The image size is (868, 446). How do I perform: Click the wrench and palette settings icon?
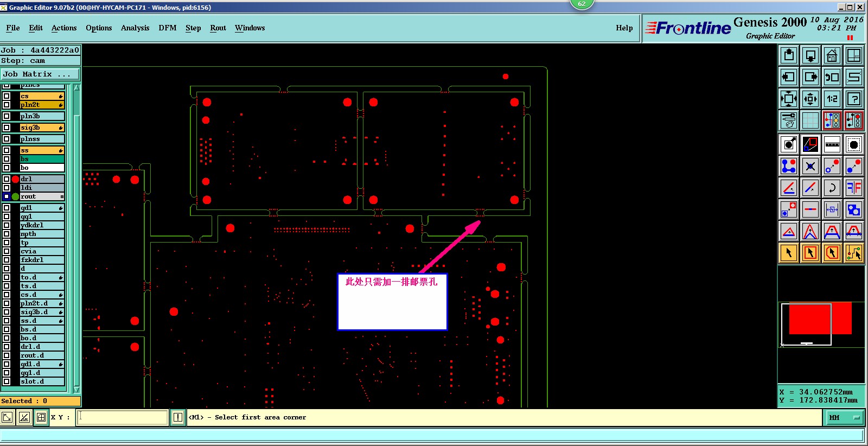coord(789,120)
